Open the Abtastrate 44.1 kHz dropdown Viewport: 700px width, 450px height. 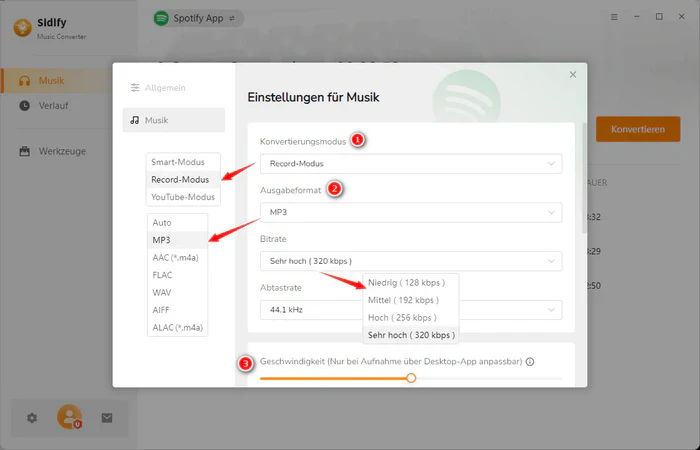(x=411, y=310)
